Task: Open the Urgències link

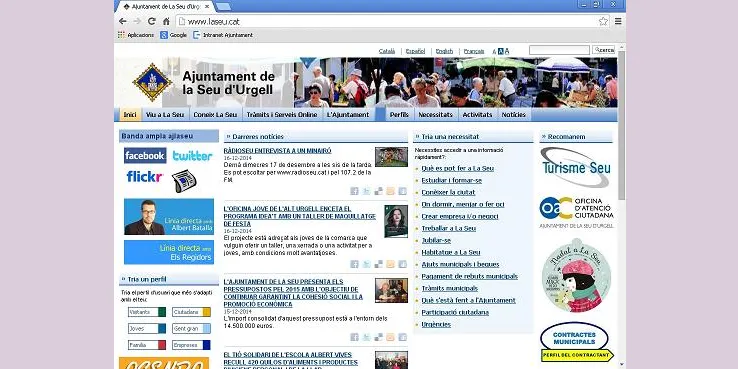Action: [436, 324]
